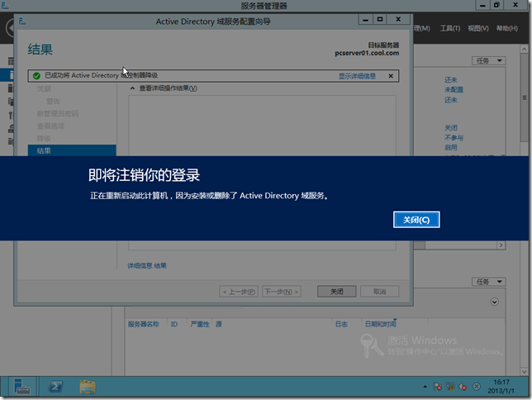Click the green success checkmark icon
Screen dimensions: 532x400
(x=36, y=76)
